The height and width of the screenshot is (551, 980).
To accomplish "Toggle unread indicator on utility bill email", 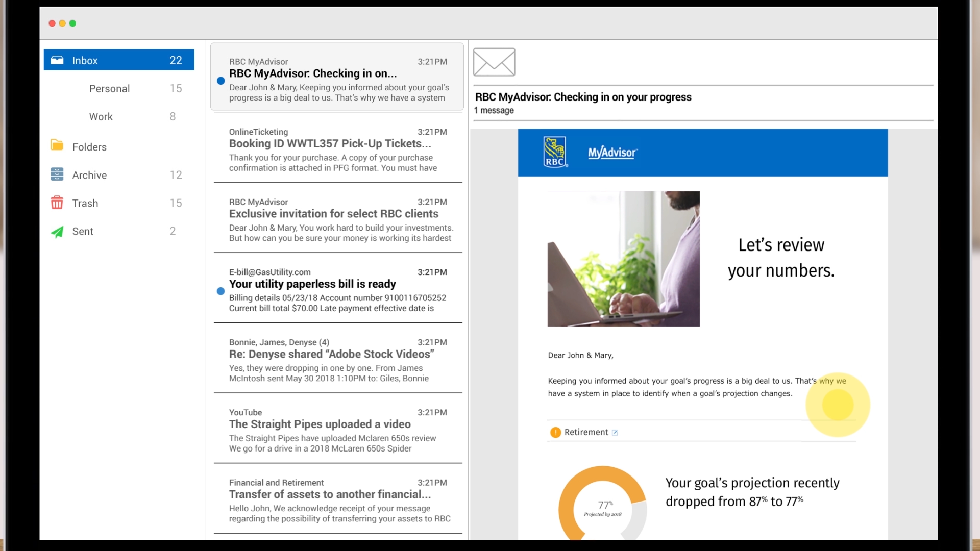I will (221, 291).
